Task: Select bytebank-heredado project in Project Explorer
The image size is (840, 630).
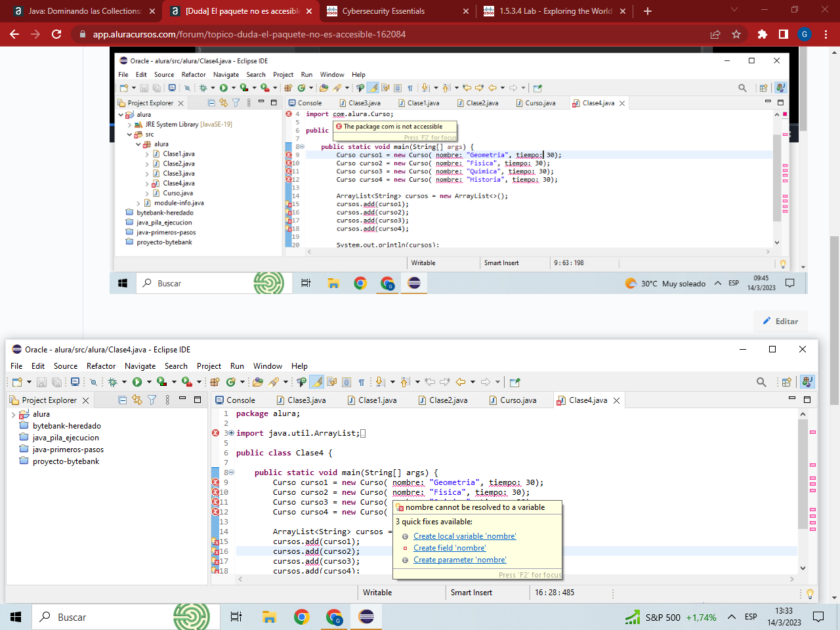Action: pyautogui.click(x=66, y=426)
